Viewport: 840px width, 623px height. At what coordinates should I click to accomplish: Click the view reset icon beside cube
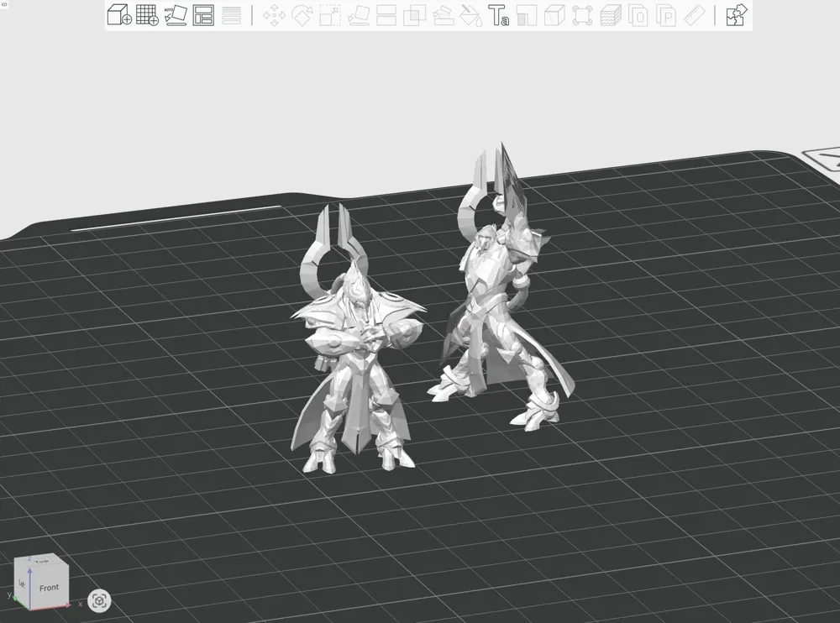99,600
